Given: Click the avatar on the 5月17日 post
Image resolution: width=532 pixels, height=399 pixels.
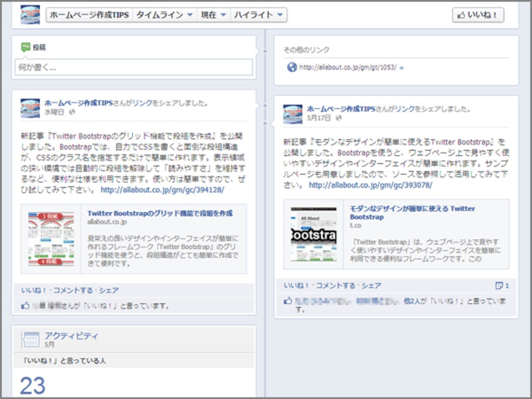Looking at the screenshot, I should click(293, 114).
